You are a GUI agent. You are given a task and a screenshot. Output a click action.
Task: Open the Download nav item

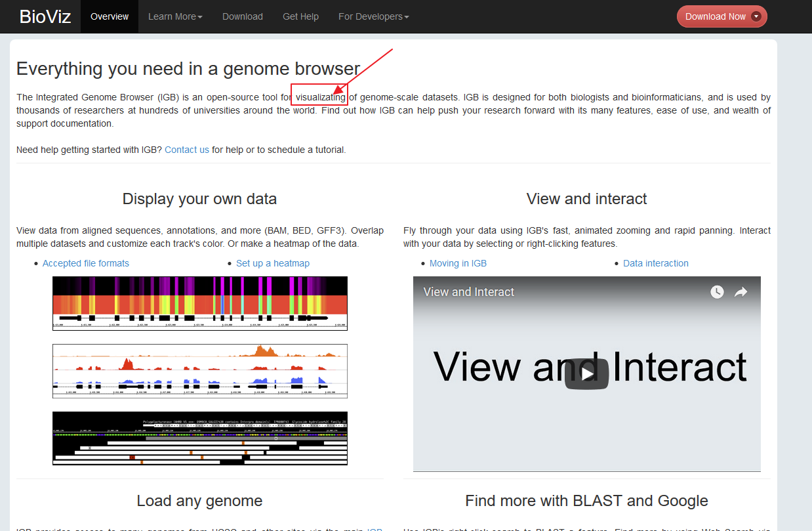pyautogui.click(x=243, y=16)
